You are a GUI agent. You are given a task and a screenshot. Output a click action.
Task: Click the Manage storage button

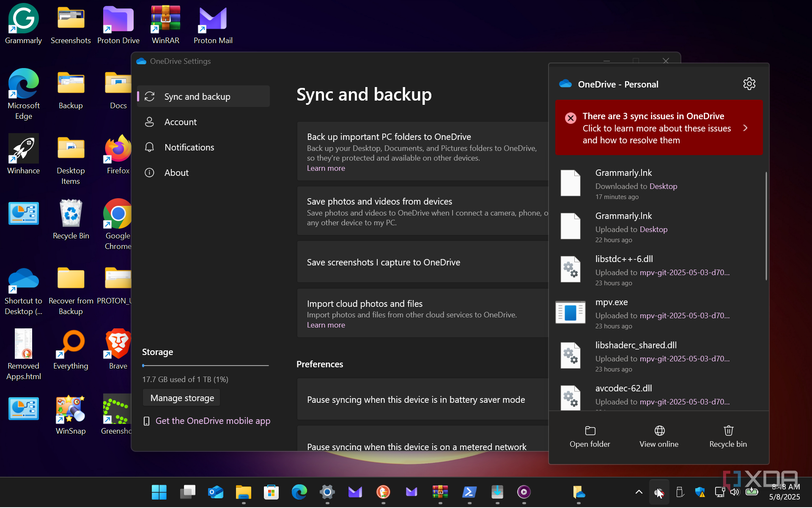[x=182, y=398]
